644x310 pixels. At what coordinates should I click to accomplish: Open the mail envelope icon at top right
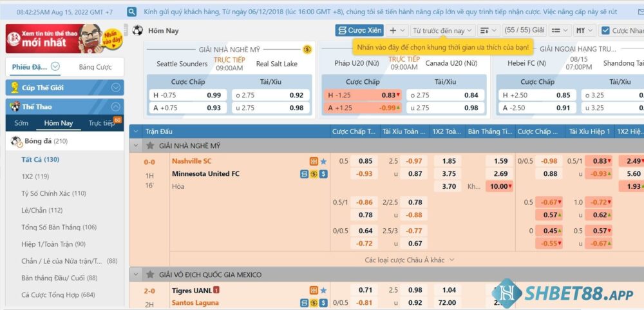(x=640, y=12)
